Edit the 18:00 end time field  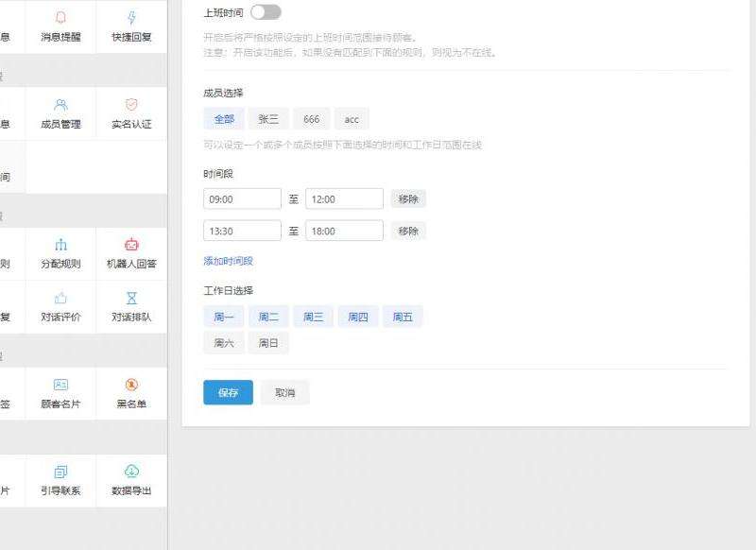pos(345,231)
